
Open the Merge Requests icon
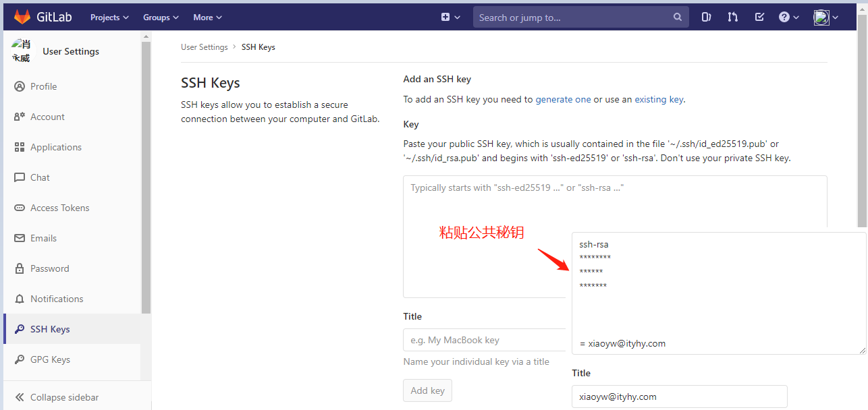click(x=732, y=17)
